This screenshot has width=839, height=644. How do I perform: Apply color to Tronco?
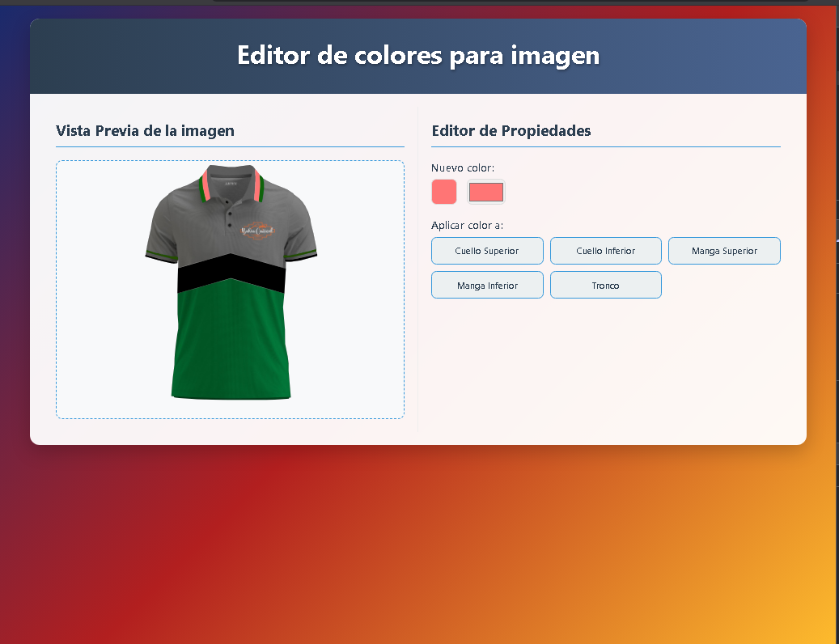[x=606, y=285]
